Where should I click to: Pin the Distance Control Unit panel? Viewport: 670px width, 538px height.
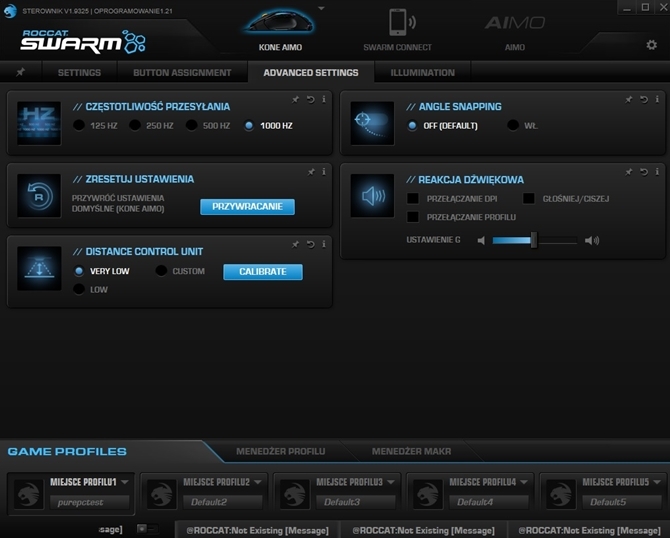point(295,244)
